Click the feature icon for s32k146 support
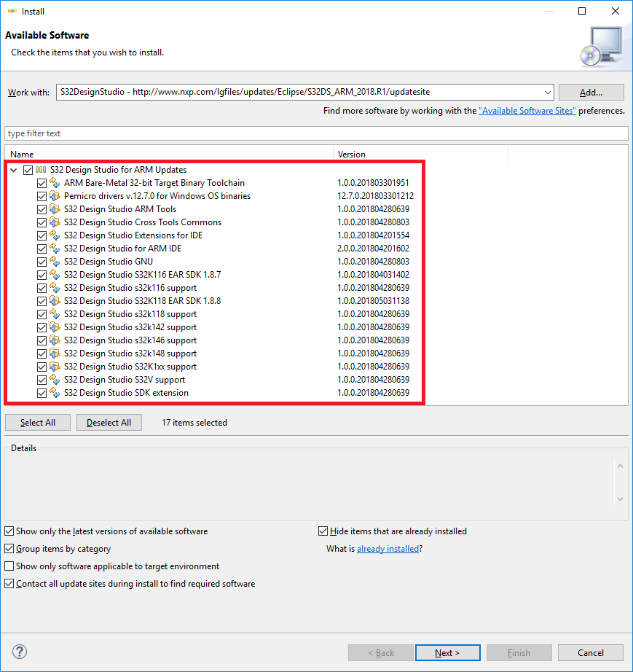This screenshot has height=672, width=633. tap(55, 340)
